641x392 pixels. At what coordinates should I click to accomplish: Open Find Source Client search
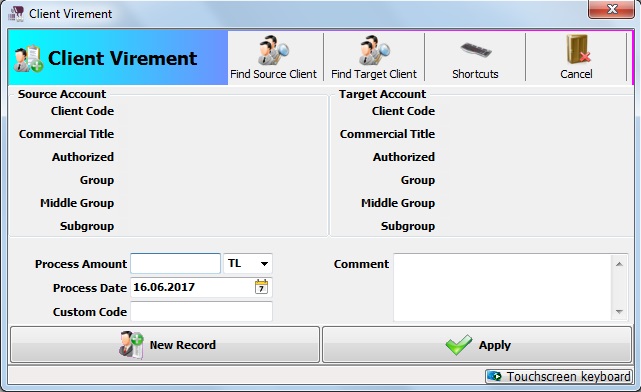(273, 57)
